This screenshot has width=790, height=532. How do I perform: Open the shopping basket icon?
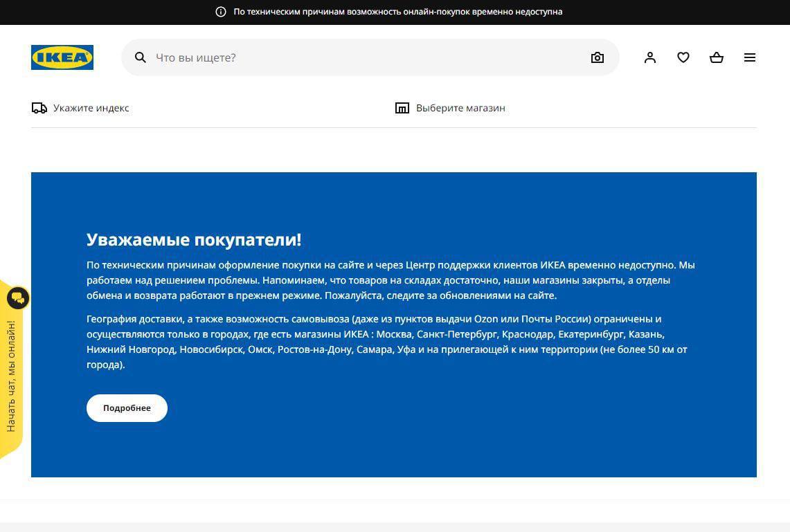716,57
